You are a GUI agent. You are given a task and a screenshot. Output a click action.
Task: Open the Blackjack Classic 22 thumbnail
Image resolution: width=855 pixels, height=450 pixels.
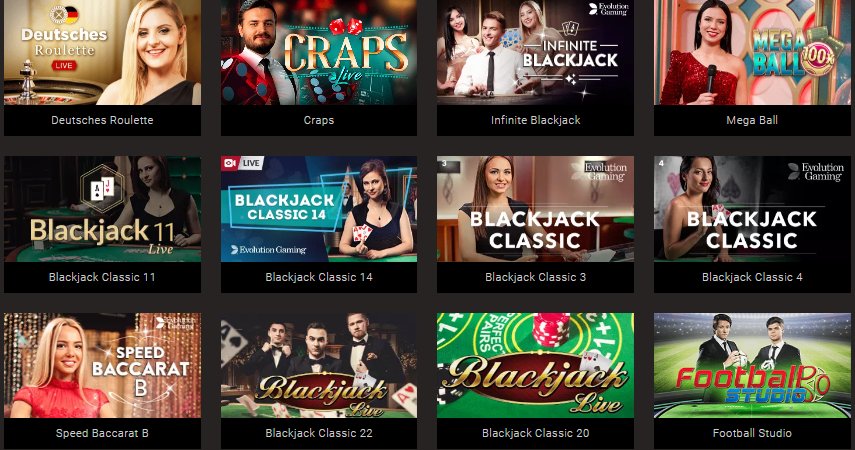[318, 365]
